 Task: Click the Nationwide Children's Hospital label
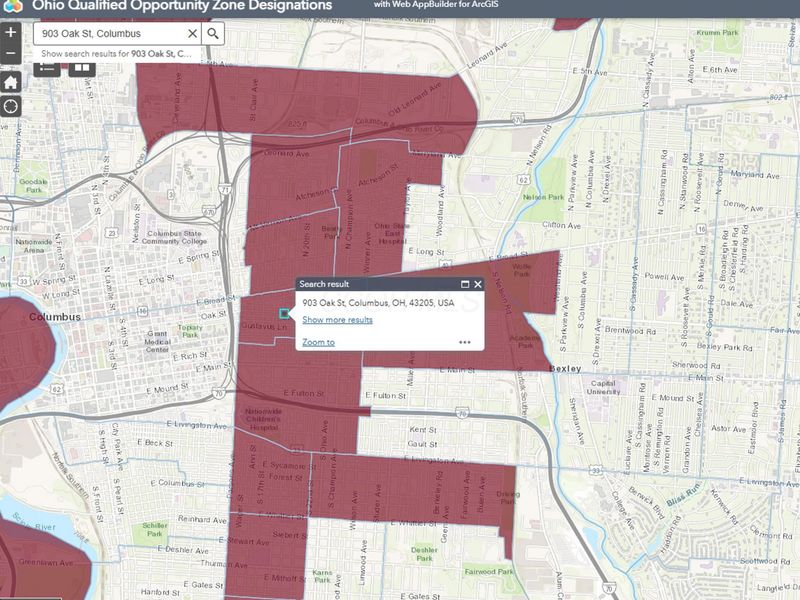point(263,419)
